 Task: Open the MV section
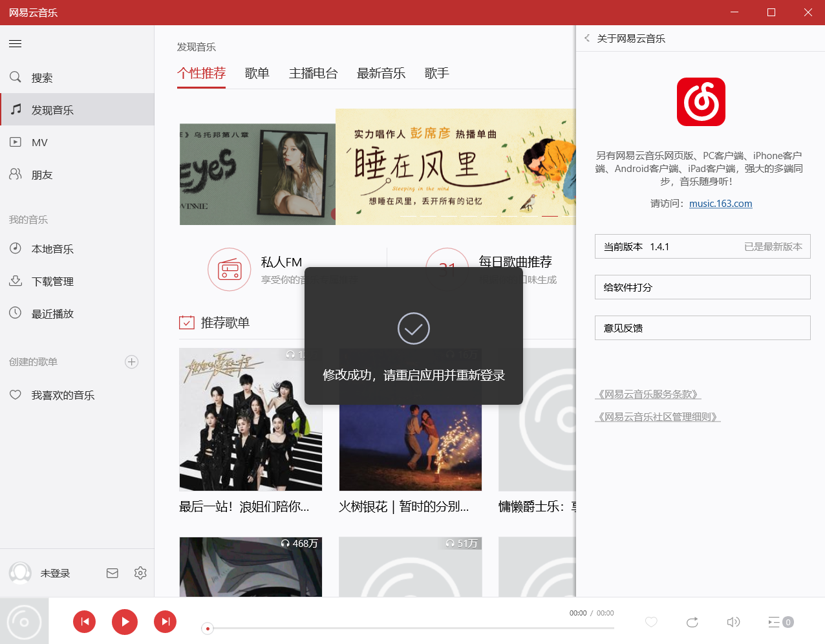tap(77, 142)
